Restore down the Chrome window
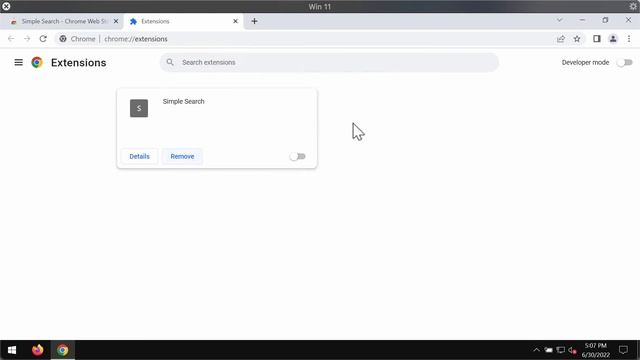The width and height of the screenshot is (640, 360). coord(605,20)
